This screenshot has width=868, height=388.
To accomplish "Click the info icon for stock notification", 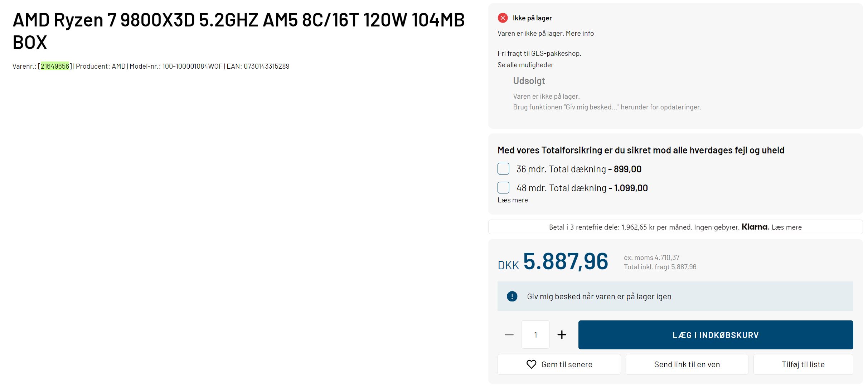I will pos(512,296).
